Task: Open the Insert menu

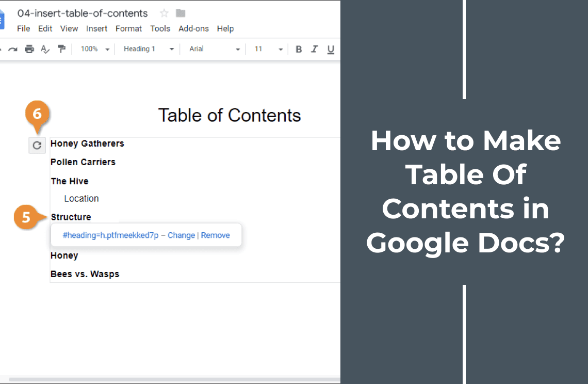Action: [x=96, y=28]
